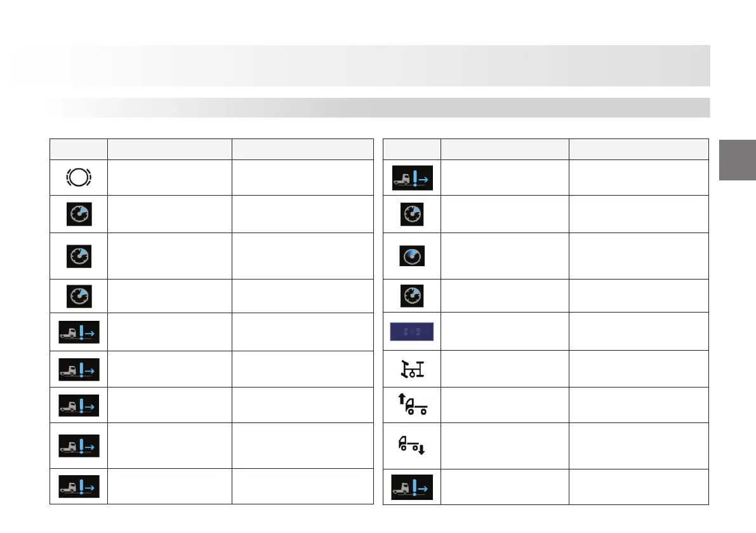Image resolution: width=756 pixels, height=533 pixels.
Task: Click the thin gray subheading bar
Action: [377, 107]
